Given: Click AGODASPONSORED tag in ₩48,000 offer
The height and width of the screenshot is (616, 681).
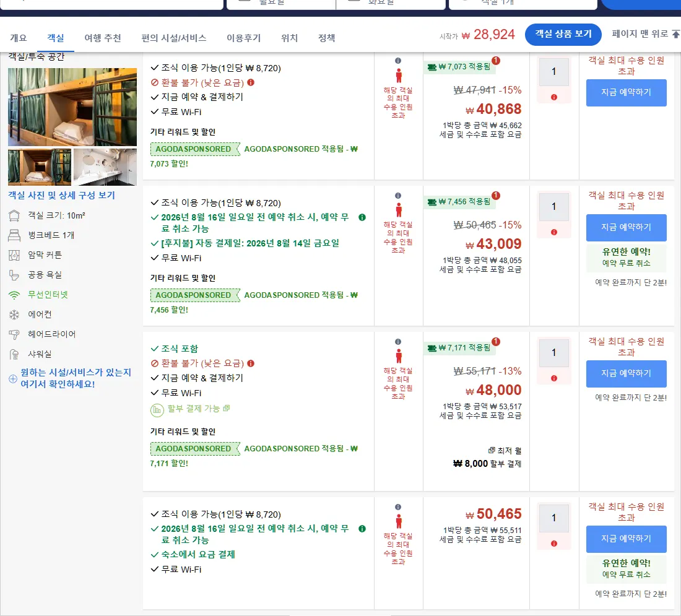Looking at the screenshot, I should pos(194,449).
